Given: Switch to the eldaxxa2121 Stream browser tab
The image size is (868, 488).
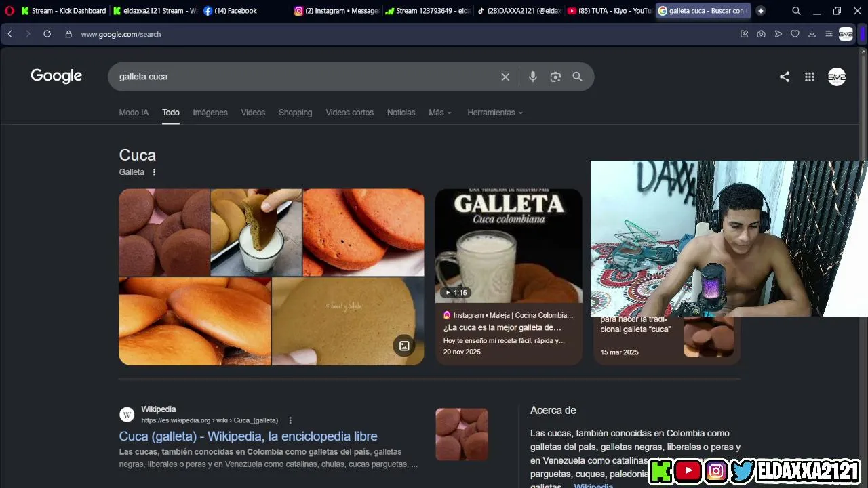Looking at the screenshot, I should point(155,11).
